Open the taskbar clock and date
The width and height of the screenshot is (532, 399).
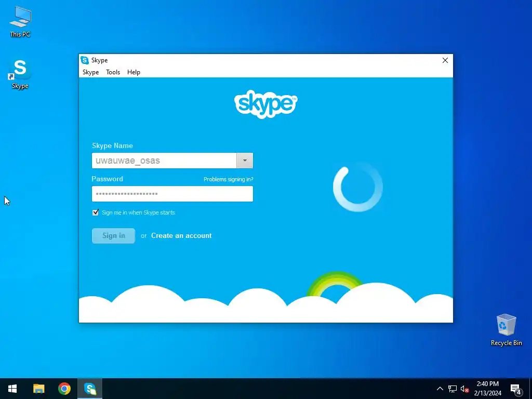(487, 389)
